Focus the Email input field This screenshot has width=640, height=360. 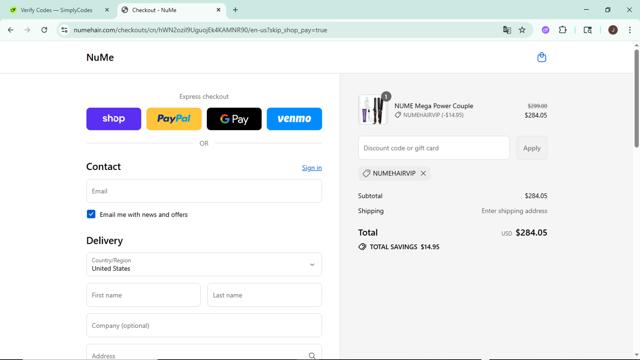coord(204,191)
